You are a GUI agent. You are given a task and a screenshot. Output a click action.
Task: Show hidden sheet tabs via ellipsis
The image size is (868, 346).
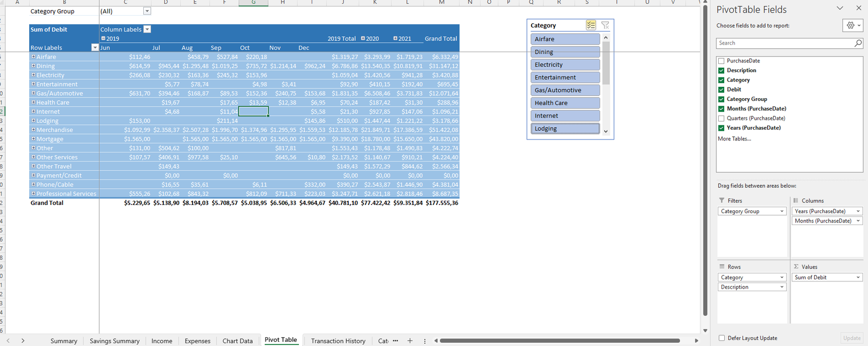pyautogui.click(x=395, y=341)
